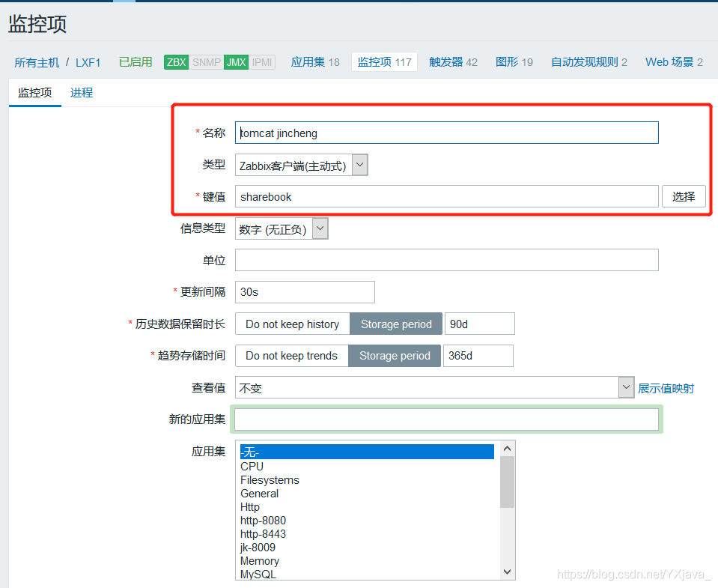Open the 触发器 42 tab
Screen dimensions: 718x588
tap(453, 62)
